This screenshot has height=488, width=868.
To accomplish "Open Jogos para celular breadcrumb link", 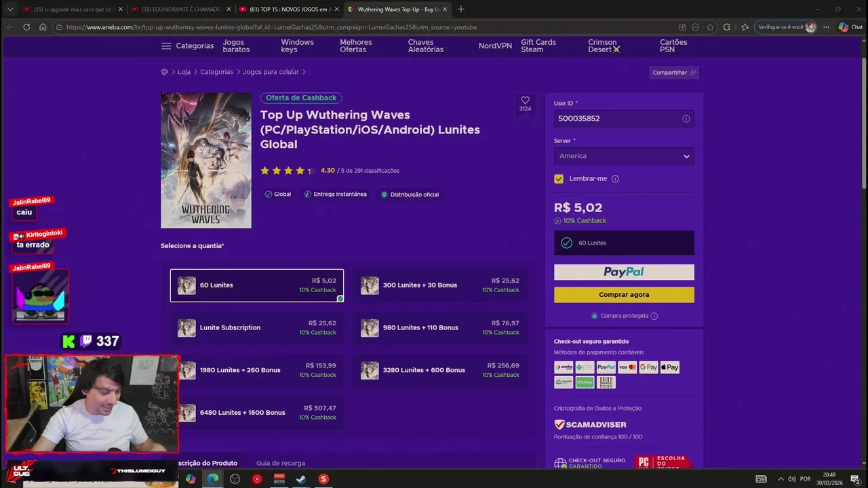I will 271,72.
